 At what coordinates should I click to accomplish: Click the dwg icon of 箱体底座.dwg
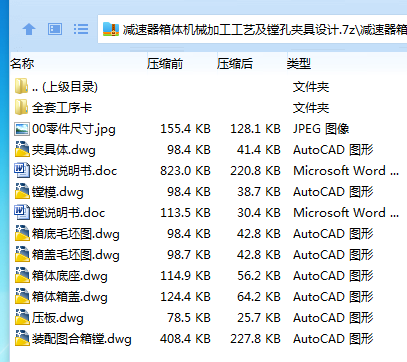click(x=22, y=275)
